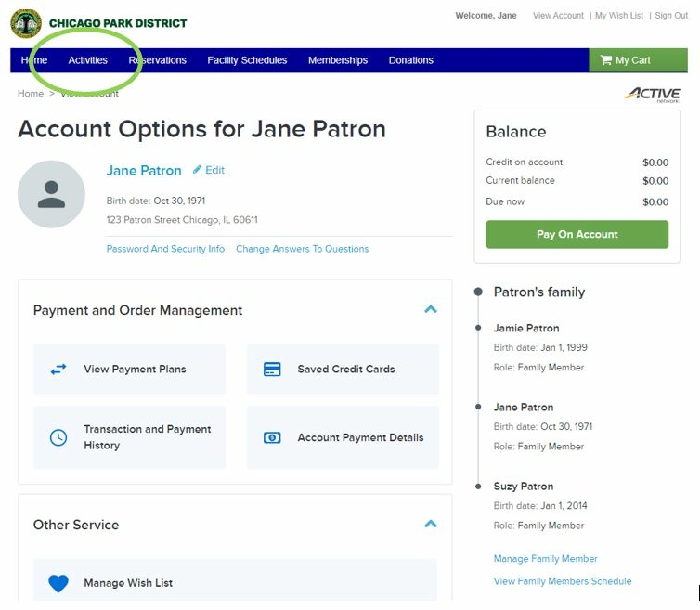Click Jamie Patron in the family list
Viewport: 700px width, 610px height.
tap(525, 329)
